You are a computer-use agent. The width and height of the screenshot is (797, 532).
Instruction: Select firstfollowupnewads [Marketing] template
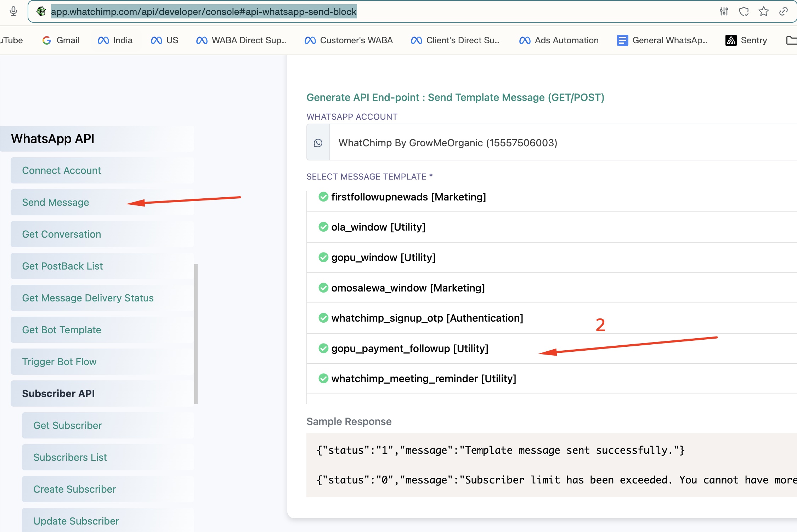(x=552, y=197)
